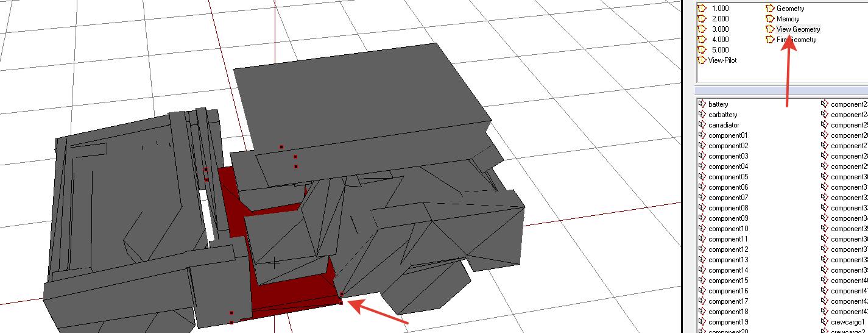This screenshot has width=868, height=333.
Task: Pick the component19 selection
Action: pos(728,322)
